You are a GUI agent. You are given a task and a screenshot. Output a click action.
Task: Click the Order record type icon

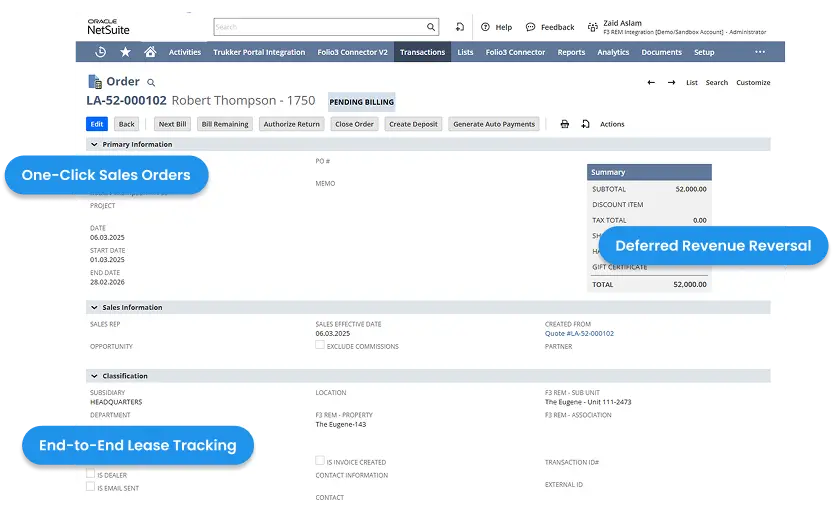(95, 81)
